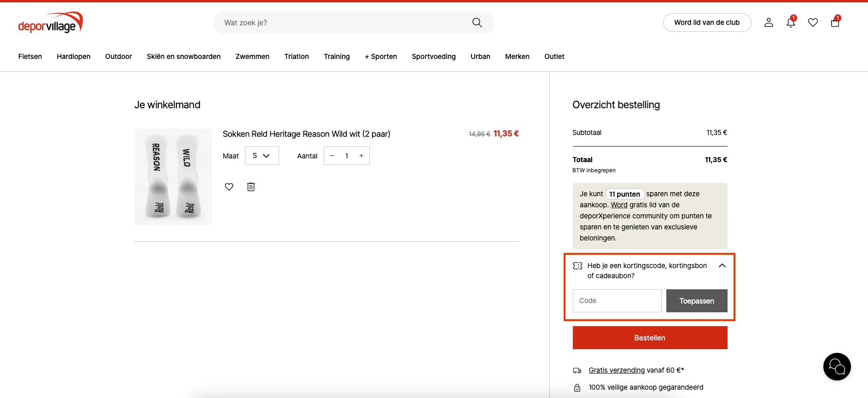This screenshot has height=398, width=868.
Task: Add socks to wishlist with heart icon
Action: click(229, 187)
